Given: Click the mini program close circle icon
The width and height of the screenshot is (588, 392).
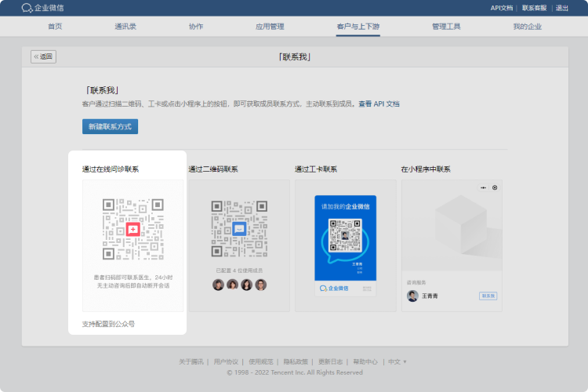Looking at the screenshot, I should (495, 187).
